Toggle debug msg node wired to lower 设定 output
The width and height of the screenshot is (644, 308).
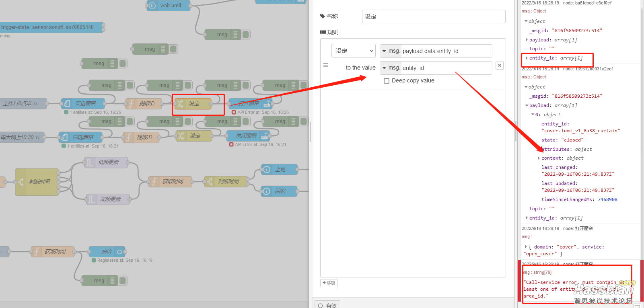click(246, 121)
